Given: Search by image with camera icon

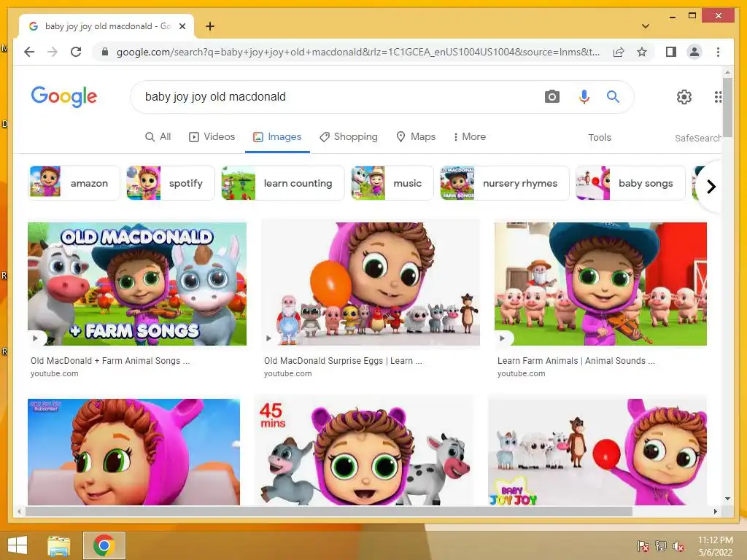Looking at the screenshot, I should [x=551, y=97].
